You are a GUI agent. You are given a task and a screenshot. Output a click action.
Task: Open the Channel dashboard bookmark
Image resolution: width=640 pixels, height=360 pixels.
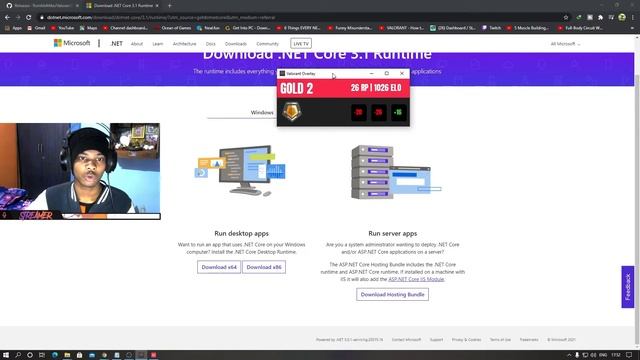pyautogui.click(x=125, y=28)
